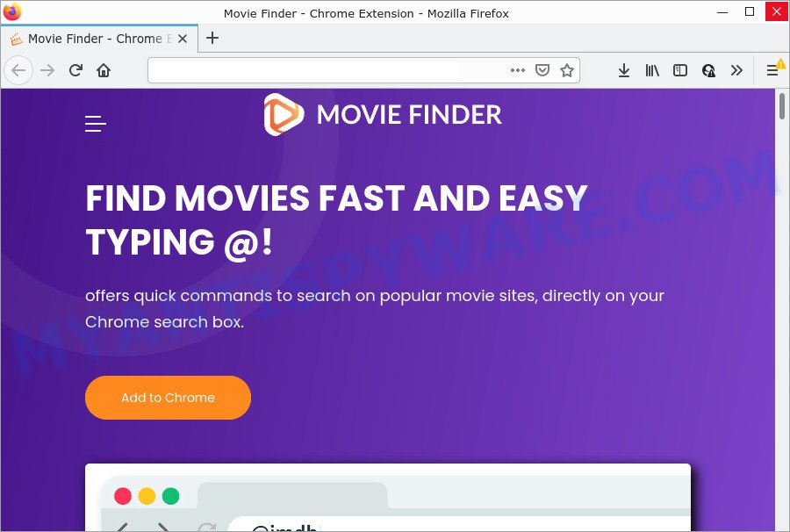This screenshot has width=790, height=532.
Task: Click the FIND MOVIES FAST headline
Action: click(x=336, y=219)
